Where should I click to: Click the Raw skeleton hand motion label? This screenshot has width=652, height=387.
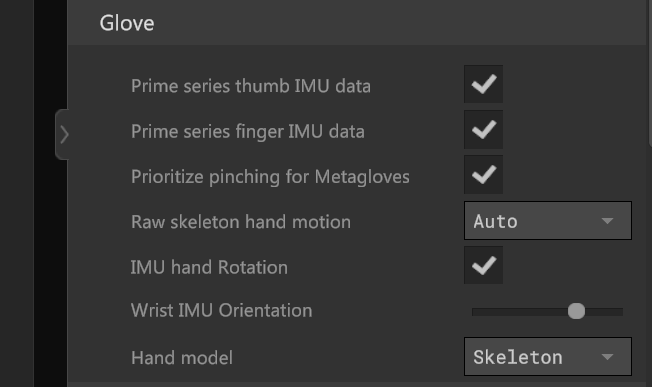click(x=241, y=222)
